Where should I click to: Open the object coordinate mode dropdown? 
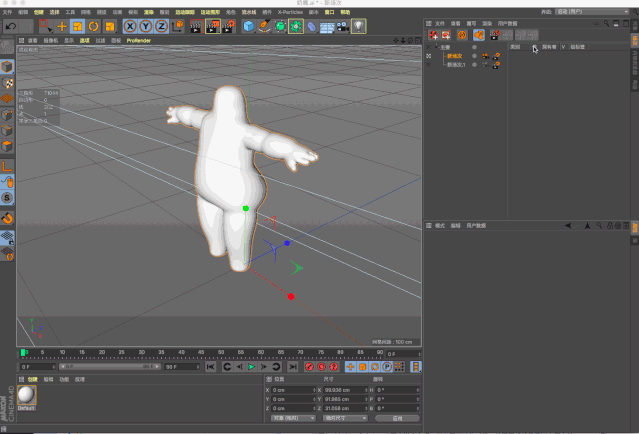click(x=293, y=418)
